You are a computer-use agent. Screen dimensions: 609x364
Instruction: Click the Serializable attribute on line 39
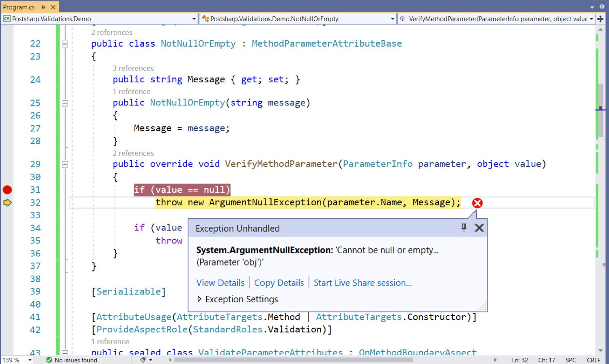[129, 291]
